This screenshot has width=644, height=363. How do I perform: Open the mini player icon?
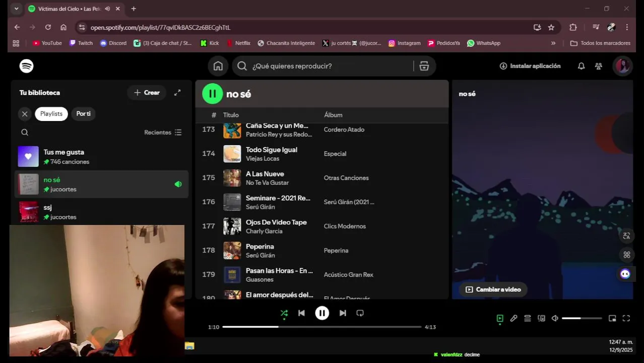612,319
